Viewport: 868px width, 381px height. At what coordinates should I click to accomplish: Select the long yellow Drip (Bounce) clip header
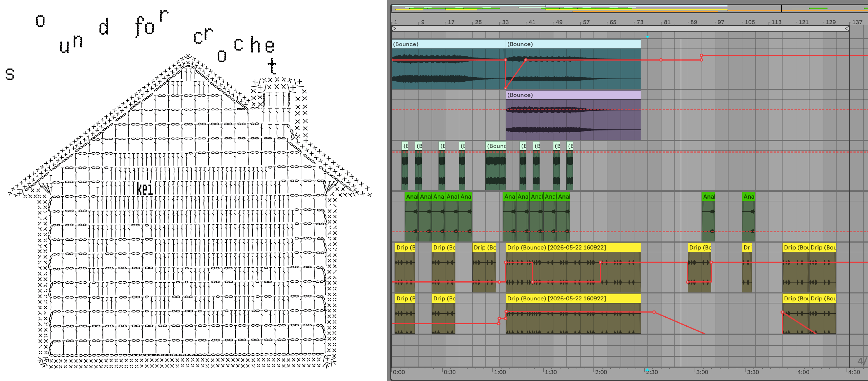coord(573,247)
